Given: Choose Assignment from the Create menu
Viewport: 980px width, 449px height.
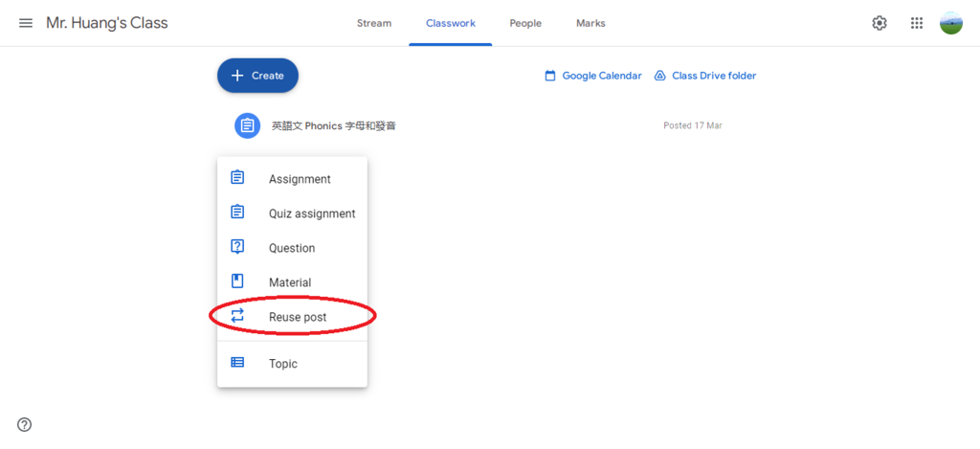Looking at the screenshot, I should tap(292, 179).
